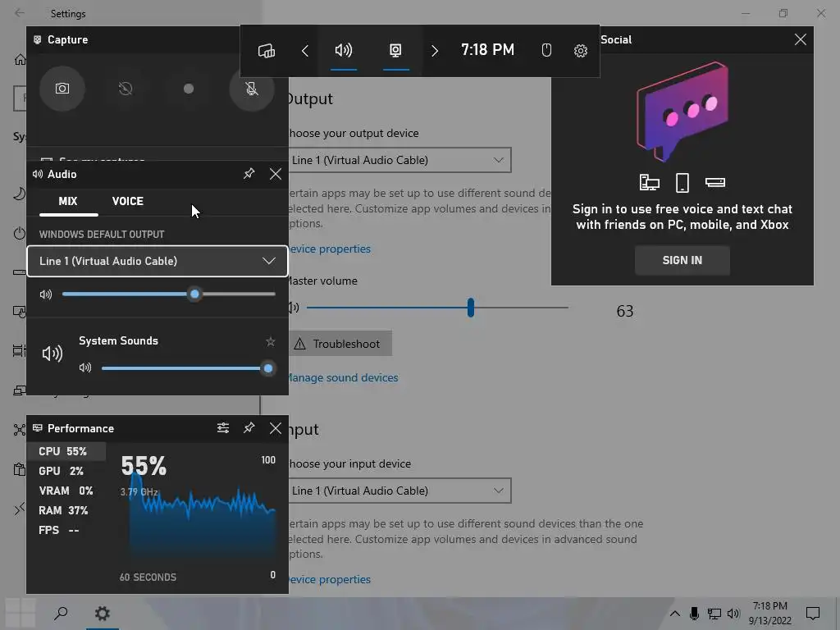Open the widget menu in Game Bar
The height and width of the screenshot is (630, 840).
[267, 51]
